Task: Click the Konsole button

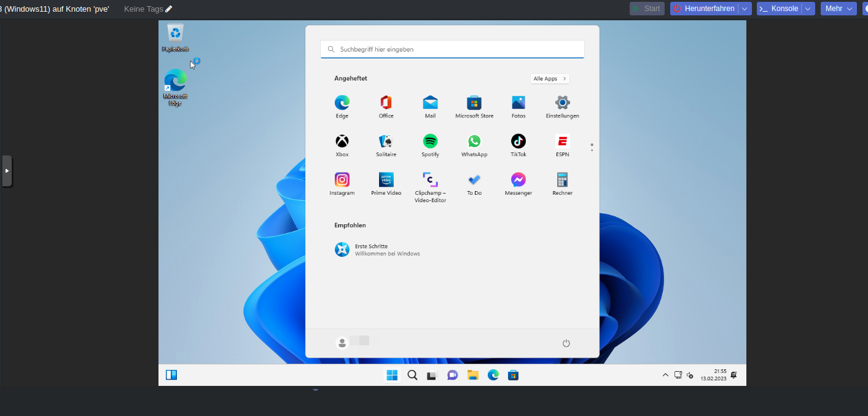Action: point(780,9)
